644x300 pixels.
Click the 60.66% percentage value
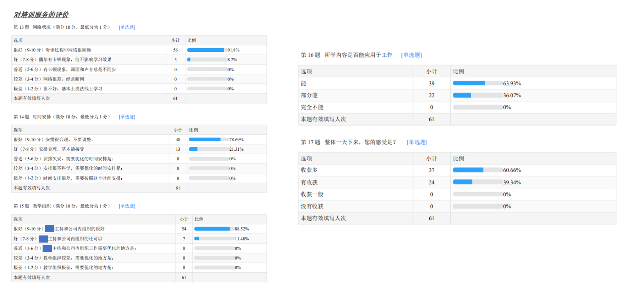coord(512,170)
